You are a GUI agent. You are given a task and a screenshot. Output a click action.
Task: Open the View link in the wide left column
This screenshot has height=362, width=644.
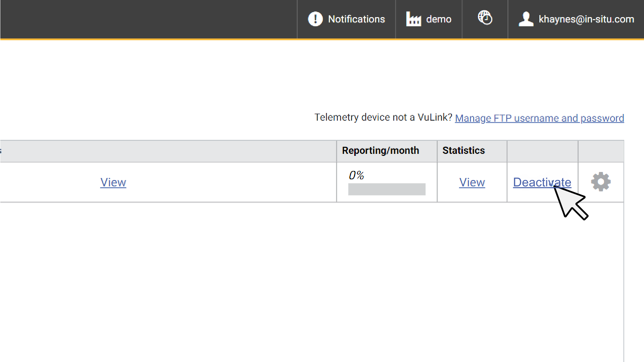tap(113, 182)
